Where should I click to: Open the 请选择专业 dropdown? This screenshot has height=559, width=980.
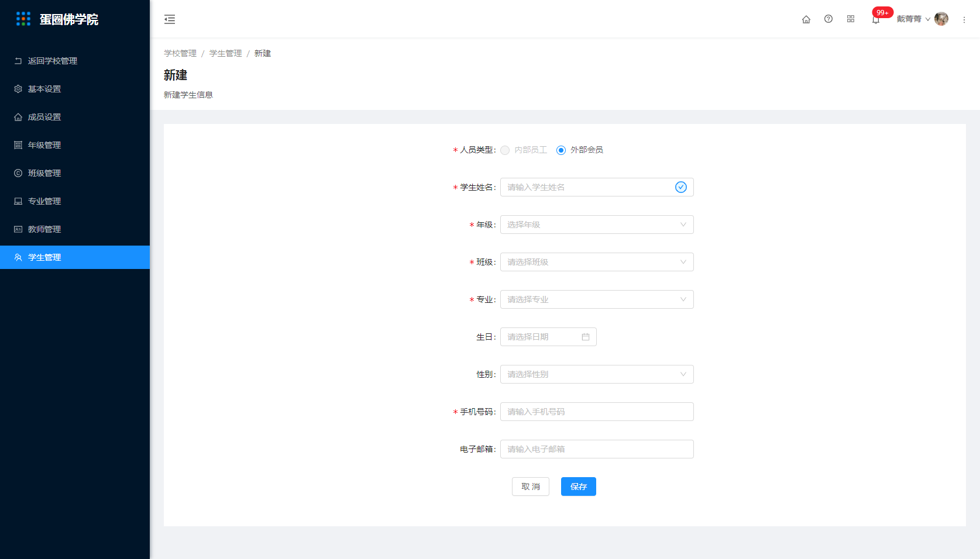(x=597, y=299)
